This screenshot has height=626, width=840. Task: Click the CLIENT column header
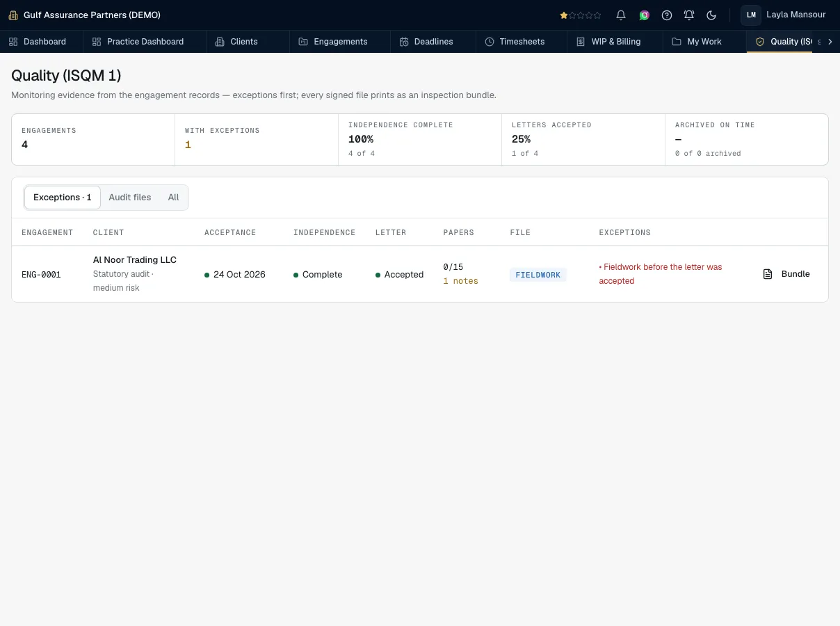pos(108,232)
